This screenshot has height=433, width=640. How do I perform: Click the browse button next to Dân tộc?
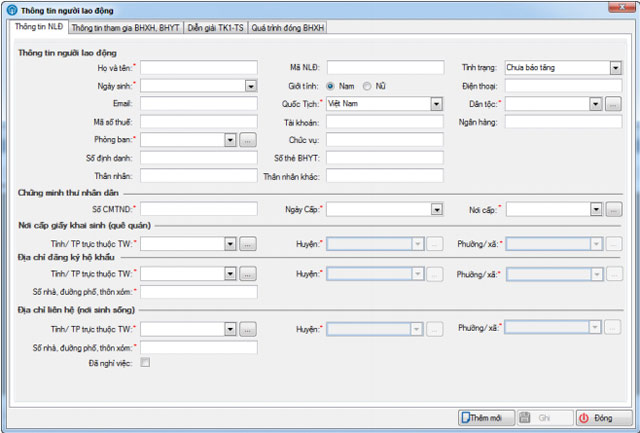pos(613,104)
